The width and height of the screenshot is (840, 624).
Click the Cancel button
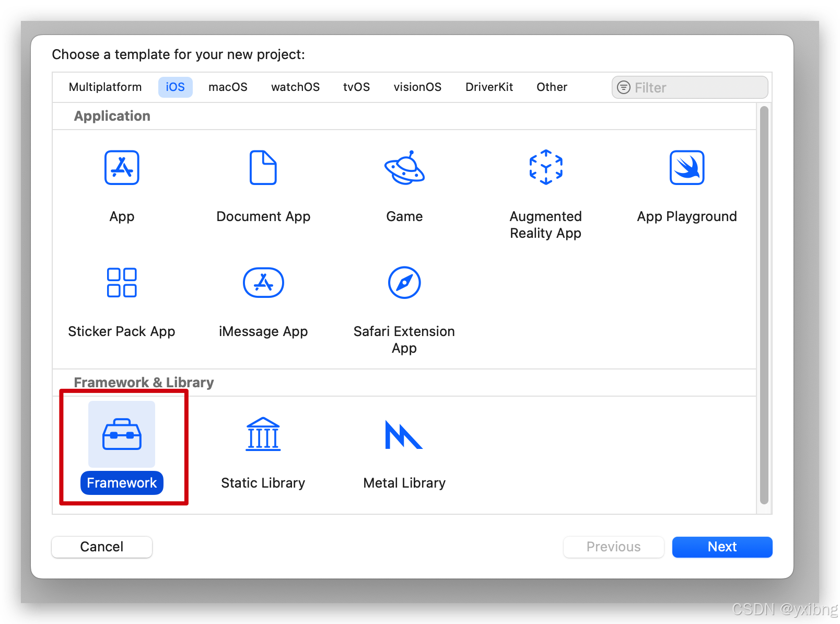point(102,547)
